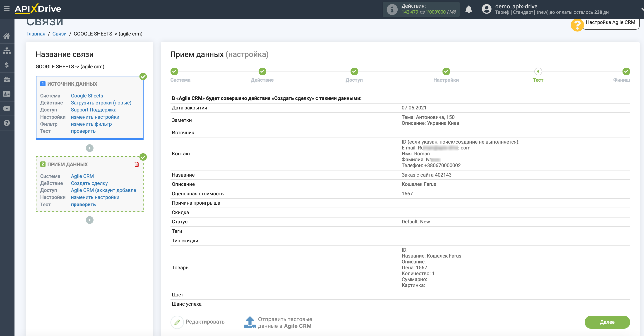The image size is (644, 336).
Task: Click the upload test data icon
Action: [250, 322]
